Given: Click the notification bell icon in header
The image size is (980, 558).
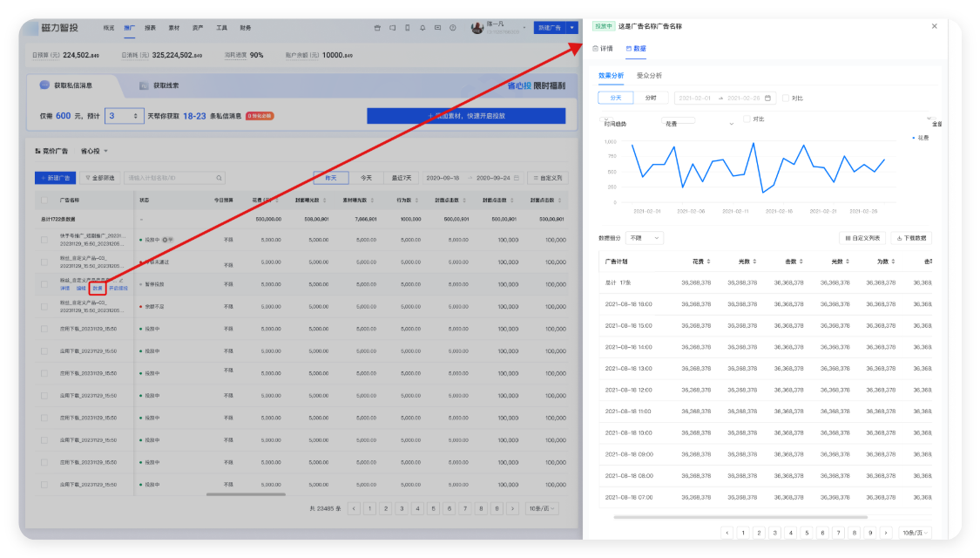Looking at the screenshot, I should point(422,28).
